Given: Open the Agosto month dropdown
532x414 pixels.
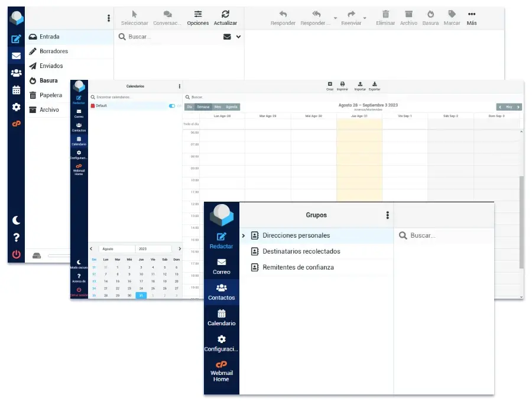Looking at the screenshot, I should [x=116, y=249].
